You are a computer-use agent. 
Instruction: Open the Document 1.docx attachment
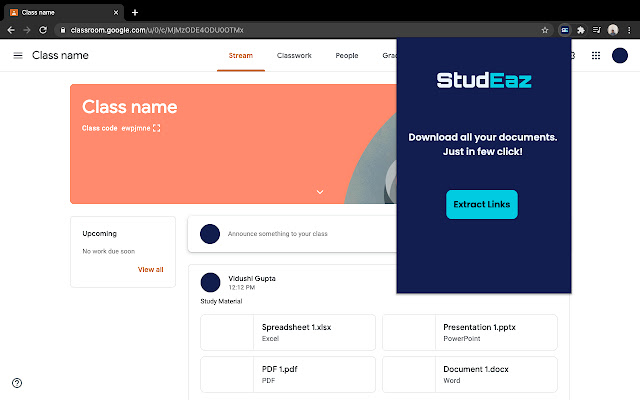470,374
